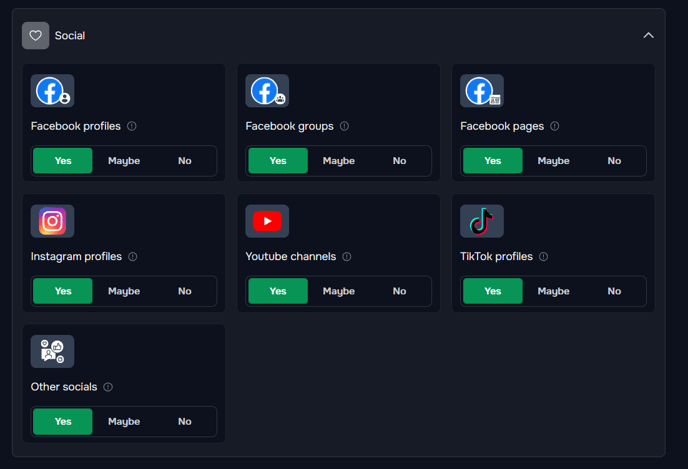The width and height of the screenshot is (688, 469).
Task: Click the Instagram profiles label
Action: (x=76, y=257)
